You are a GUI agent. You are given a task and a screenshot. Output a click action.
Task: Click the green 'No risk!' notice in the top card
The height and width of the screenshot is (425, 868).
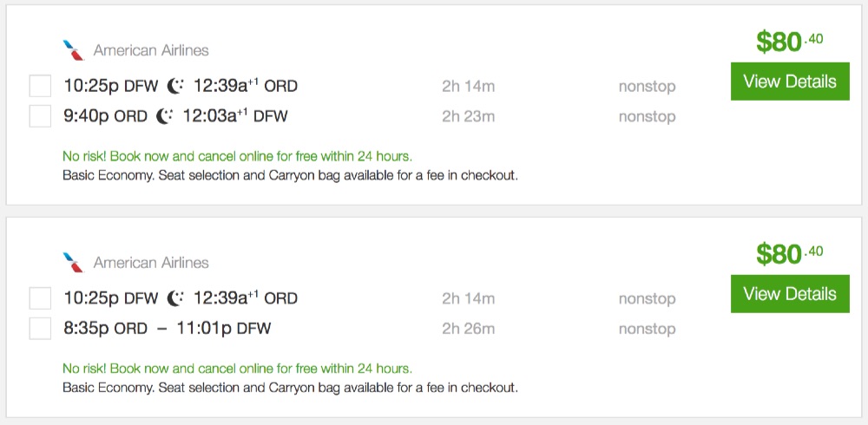click(237, 157)
